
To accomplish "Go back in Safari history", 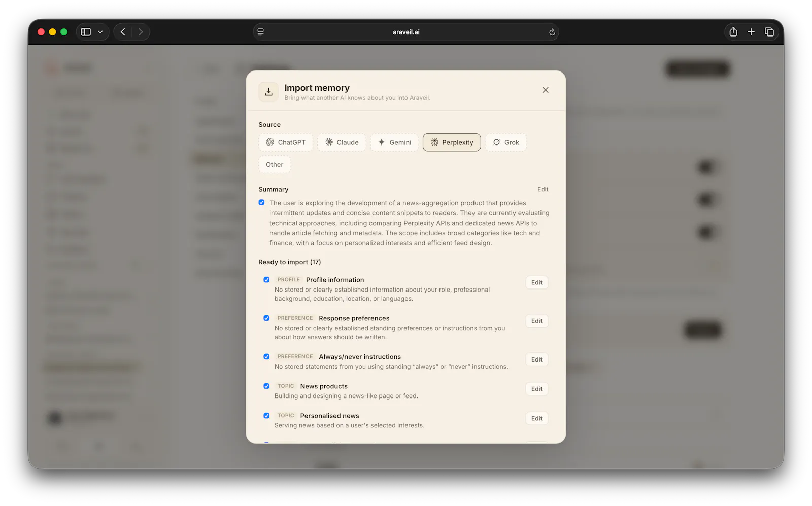I will (x=123, y=32).
